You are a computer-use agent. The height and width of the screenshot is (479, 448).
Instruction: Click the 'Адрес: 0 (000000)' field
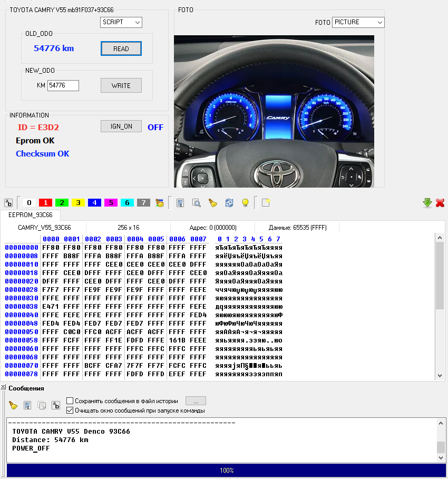(213, 228)
